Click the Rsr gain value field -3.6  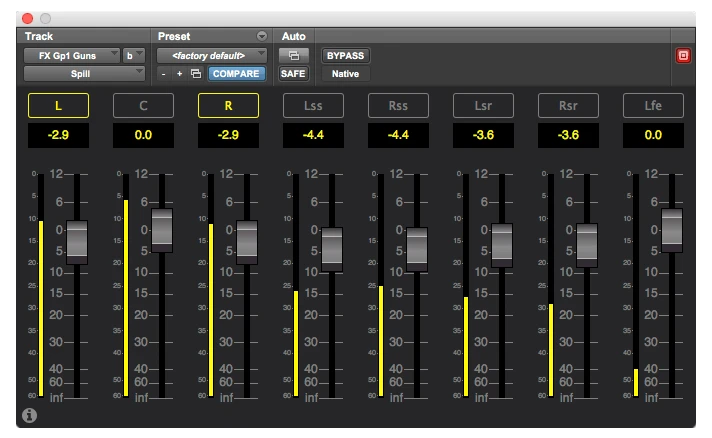[x=568, y=135]
